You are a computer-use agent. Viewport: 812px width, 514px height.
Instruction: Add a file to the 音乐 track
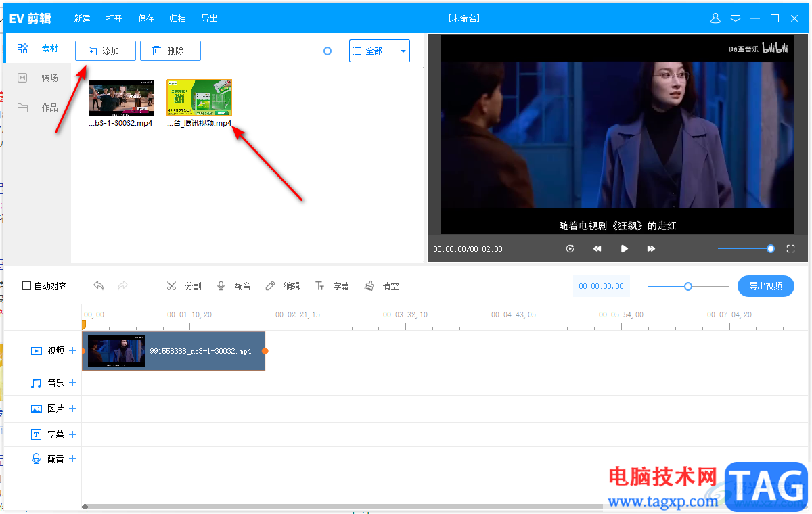[x=72, y=383]
